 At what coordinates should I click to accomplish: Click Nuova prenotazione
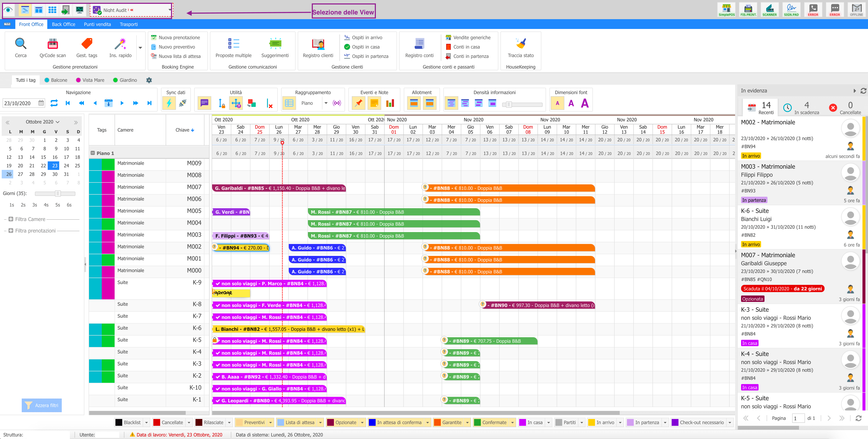click(x=179, y=37)
